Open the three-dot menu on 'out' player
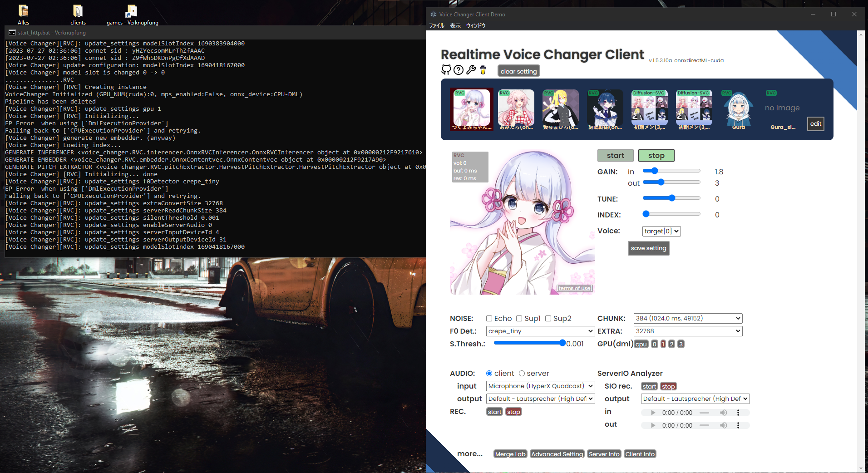Image resolution: width=868 pixels, height=473 pixels. 739,425
